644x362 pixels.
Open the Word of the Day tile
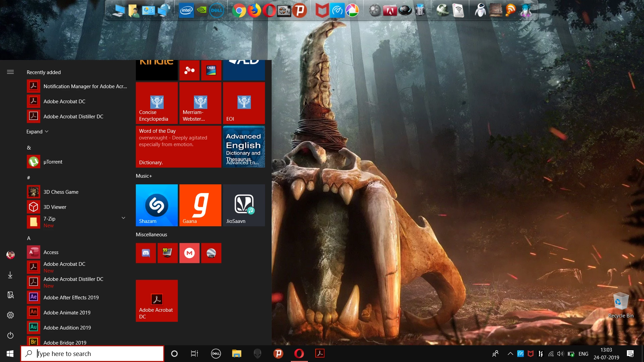(178, 146)
